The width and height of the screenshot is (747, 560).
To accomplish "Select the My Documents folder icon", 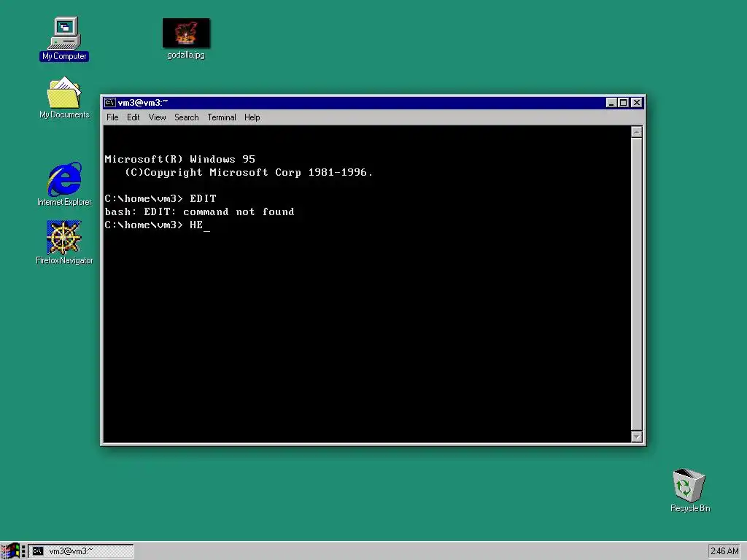I will coord(64,98).
